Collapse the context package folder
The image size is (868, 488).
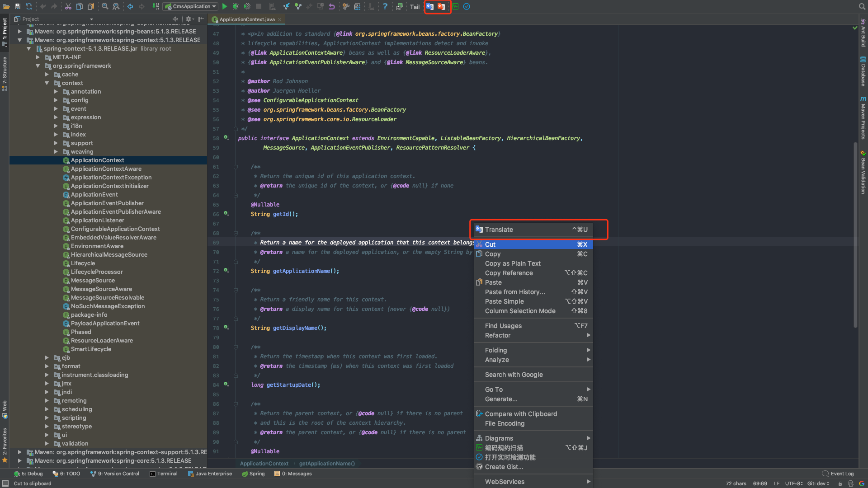[47, 83]
